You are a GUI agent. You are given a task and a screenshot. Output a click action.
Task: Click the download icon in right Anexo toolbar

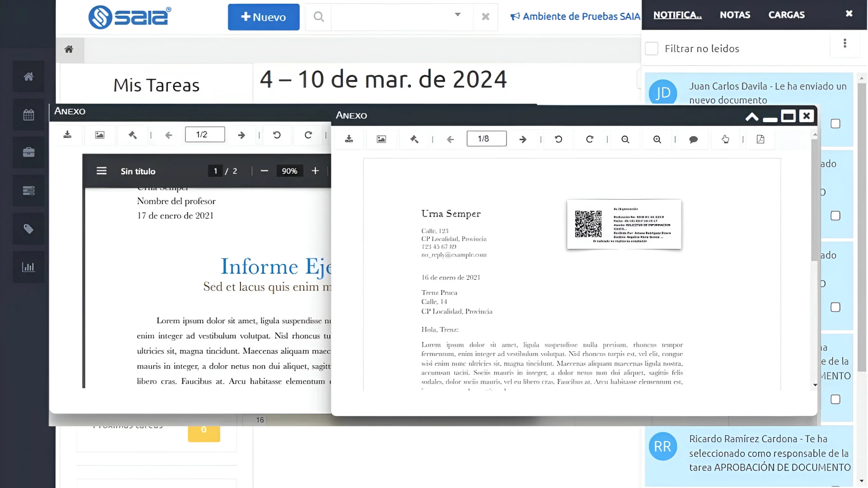(349, 139)
